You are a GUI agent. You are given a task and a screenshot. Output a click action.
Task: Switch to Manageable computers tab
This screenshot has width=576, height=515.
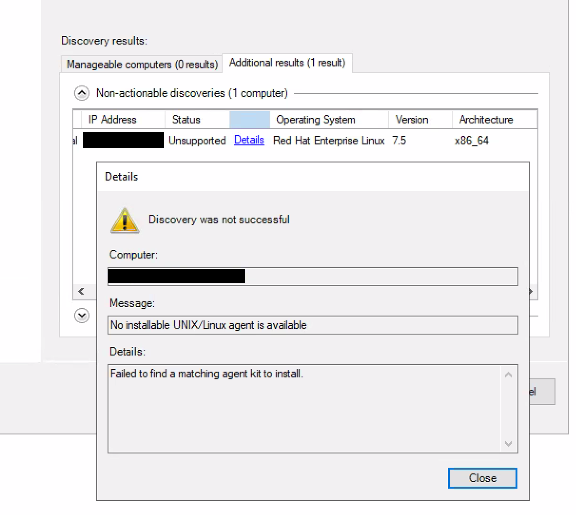pos(142,64)
